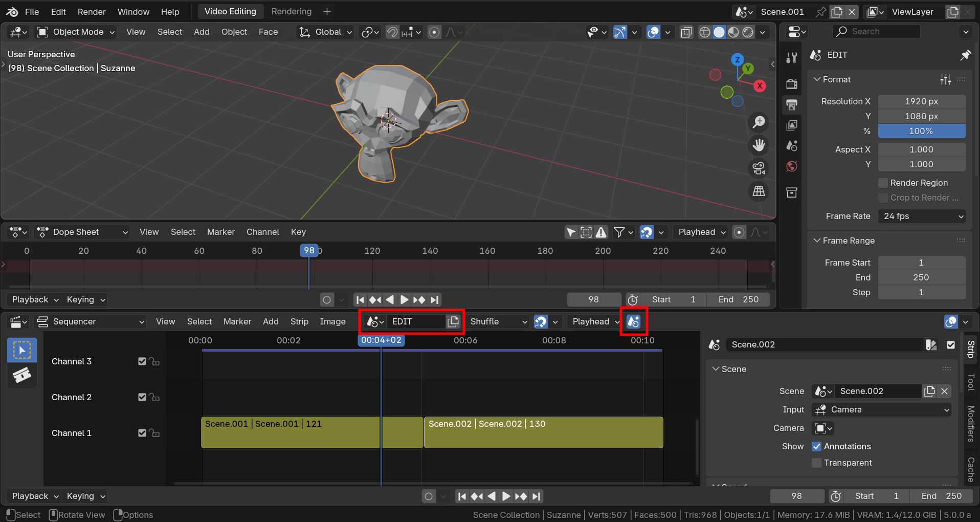Disable Scene.002 strip checkbox
This screenshot has width=980, height=522.
(951, 344)
